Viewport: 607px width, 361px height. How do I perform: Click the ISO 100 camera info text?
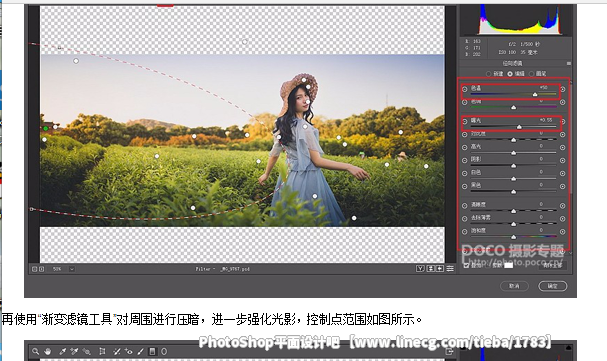508,52
